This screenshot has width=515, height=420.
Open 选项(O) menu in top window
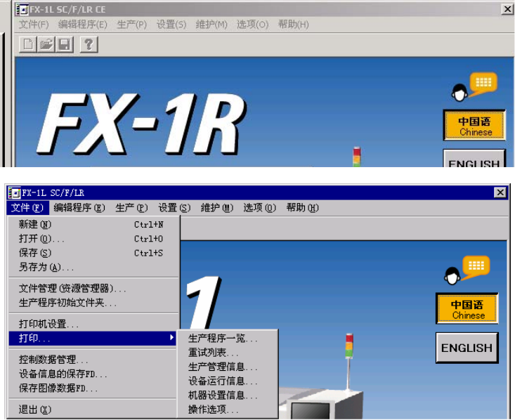point(252,25)
